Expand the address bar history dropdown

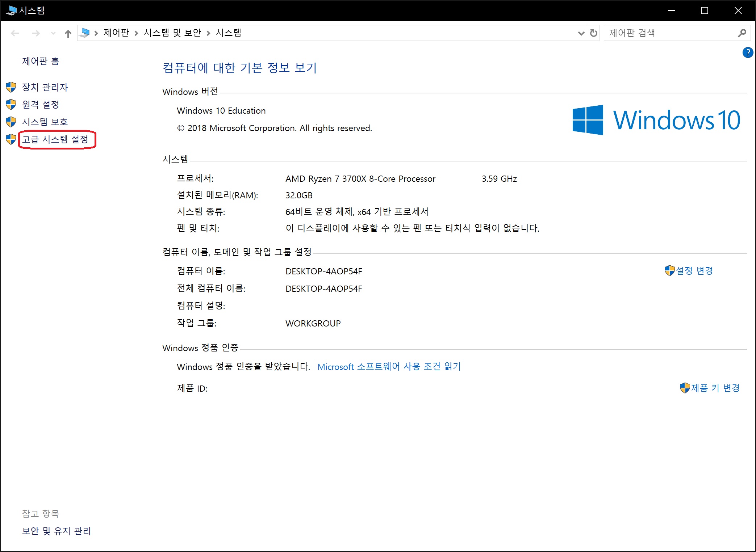[x=581, y=33]
